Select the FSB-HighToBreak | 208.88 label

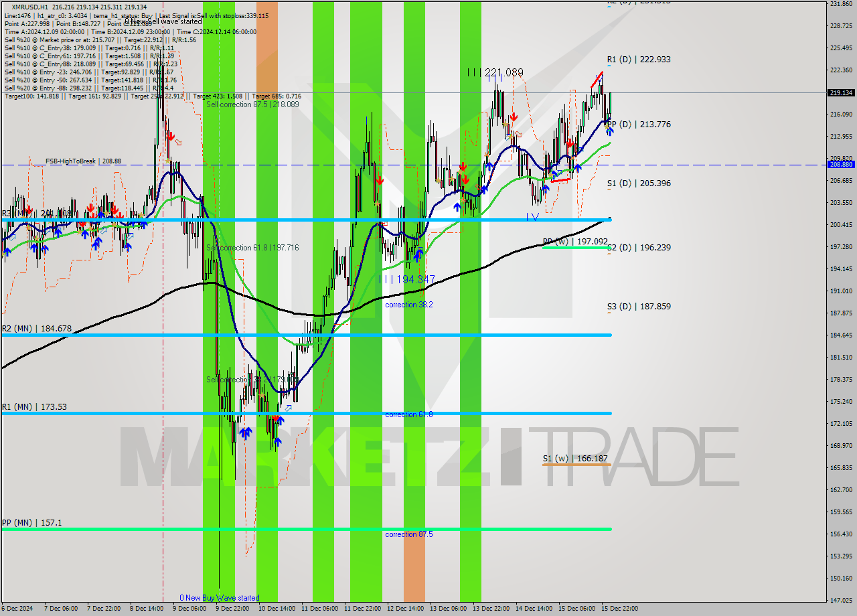tap(83, 161)
